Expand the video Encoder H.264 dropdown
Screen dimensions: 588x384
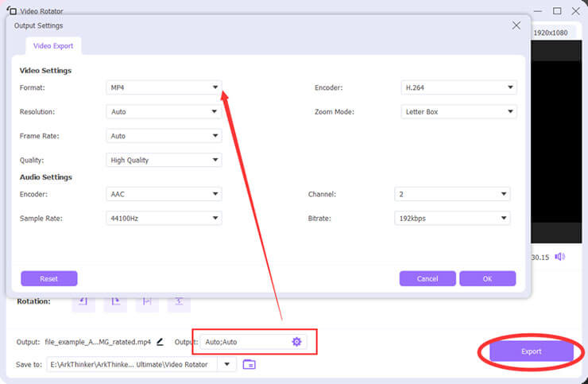point(459,87)
